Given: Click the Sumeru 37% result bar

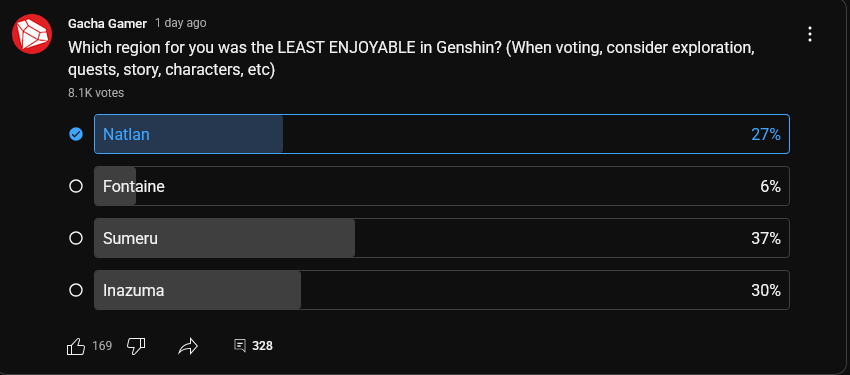Looking at the screenshot, I should 442,238.
